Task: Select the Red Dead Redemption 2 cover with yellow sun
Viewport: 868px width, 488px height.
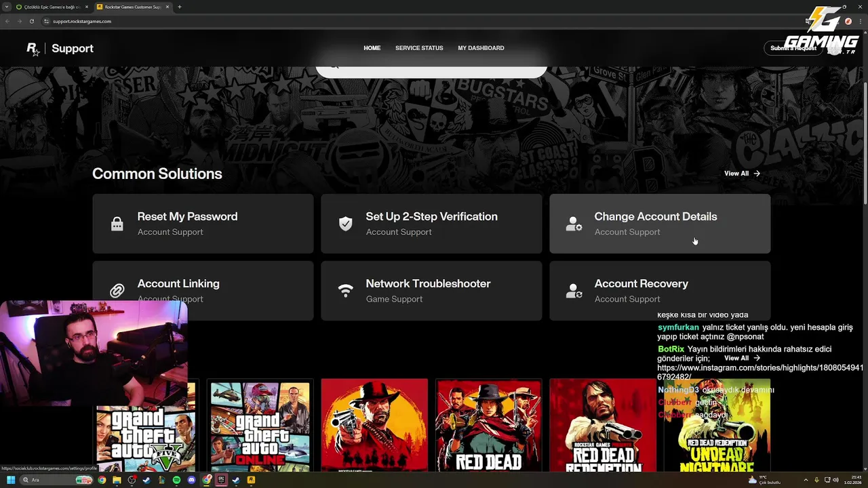Action: point(374,426)
